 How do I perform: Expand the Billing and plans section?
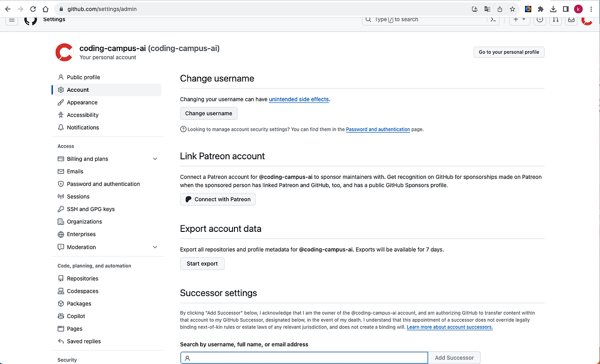(x=155, y=159)
